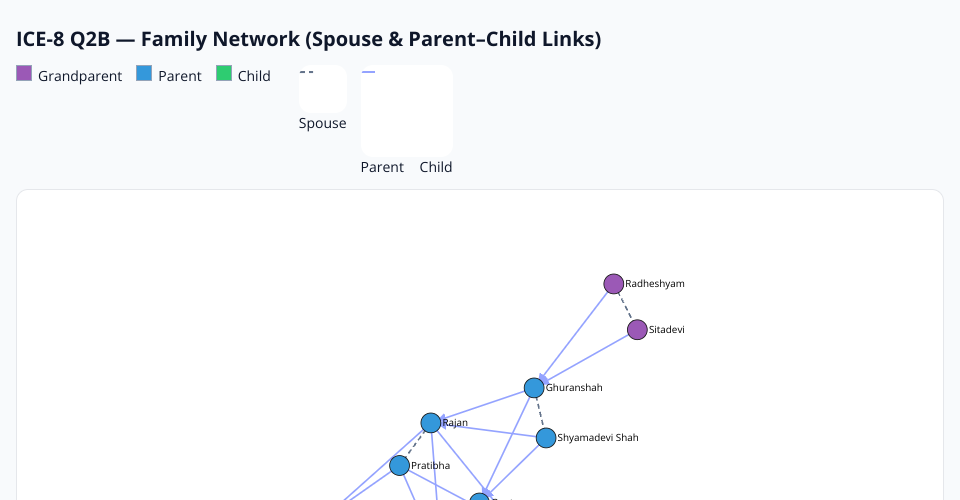Click the dashed link between Radheshyam and Sitadevi
The height and width of the screenshot is (500, 960).
625,306
